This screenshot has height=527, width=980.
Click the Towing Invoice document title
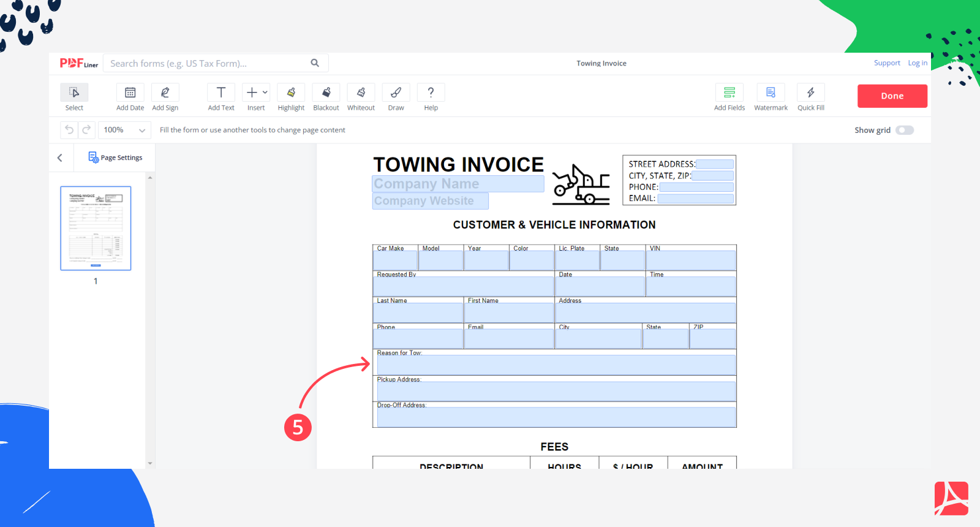coord(601,63)
